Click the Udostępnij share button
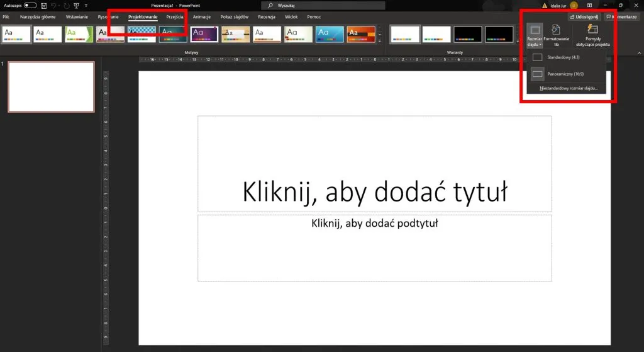The height and width of the screenshot is (352, 644). tap(584, 17)
